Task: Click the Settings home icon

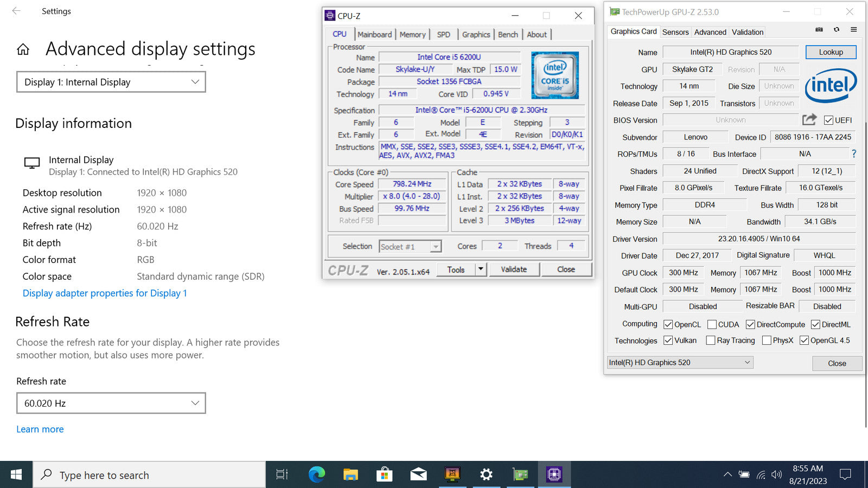Action: pyautogui.click(x=23, y=50)
